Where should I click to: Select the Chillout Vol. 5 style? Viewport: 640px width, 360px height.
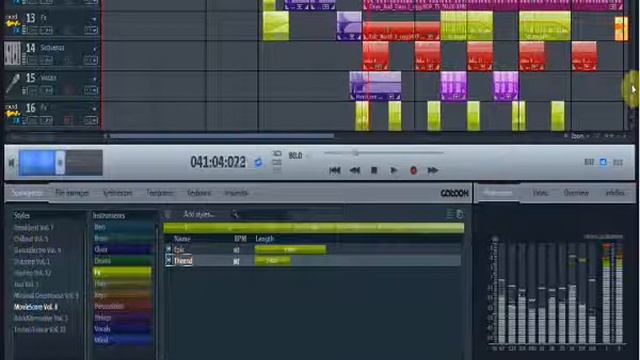tap(31, 239)
